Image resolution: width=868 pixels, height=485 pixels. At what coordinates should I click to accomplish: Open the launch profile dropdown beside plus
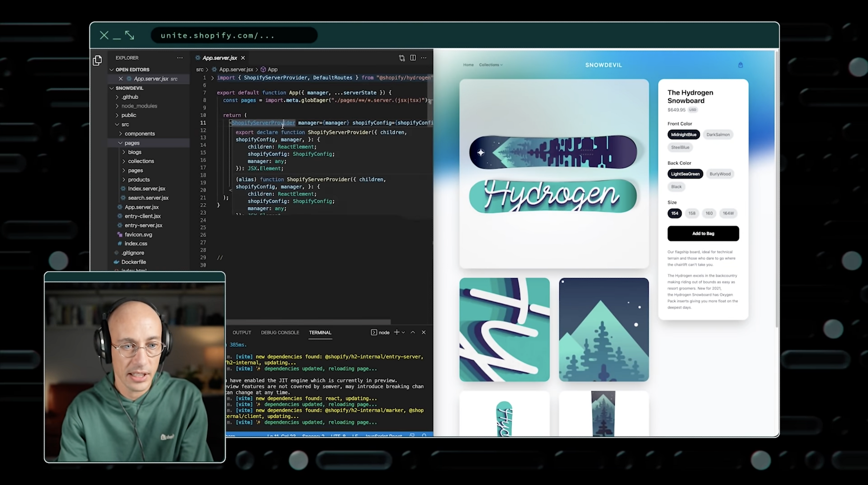[403, 332]
